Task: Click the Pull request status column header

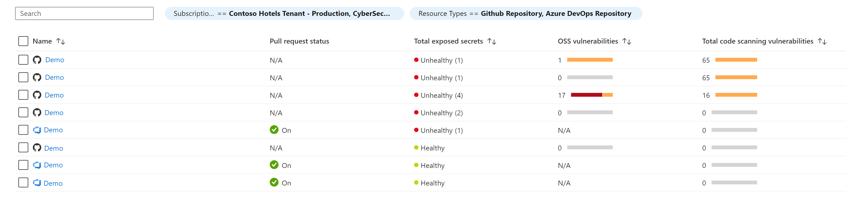Action: (299, 41)
